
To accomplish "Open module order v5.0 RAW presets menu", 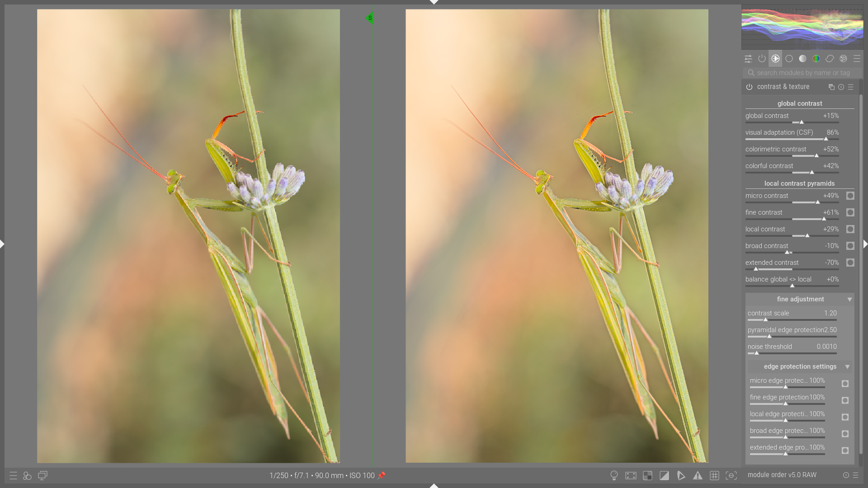I will point(855,475).
